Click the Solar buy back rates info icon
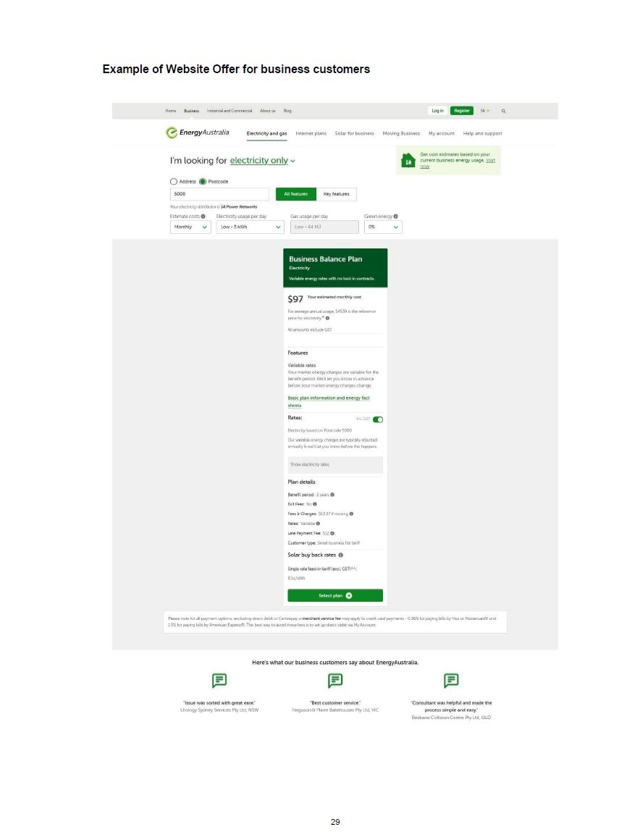This screenshot has width=640, height=840. click(x=340, y=555)
